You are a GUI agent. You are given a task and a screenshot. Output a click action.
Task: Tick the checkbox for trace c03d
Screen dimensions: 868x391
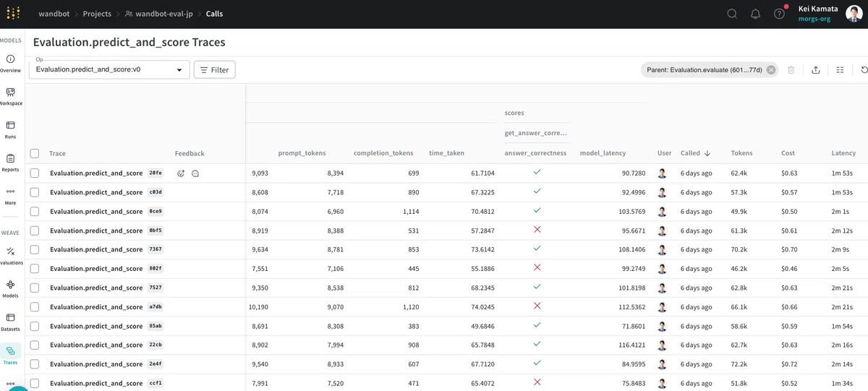pos(35,192)
